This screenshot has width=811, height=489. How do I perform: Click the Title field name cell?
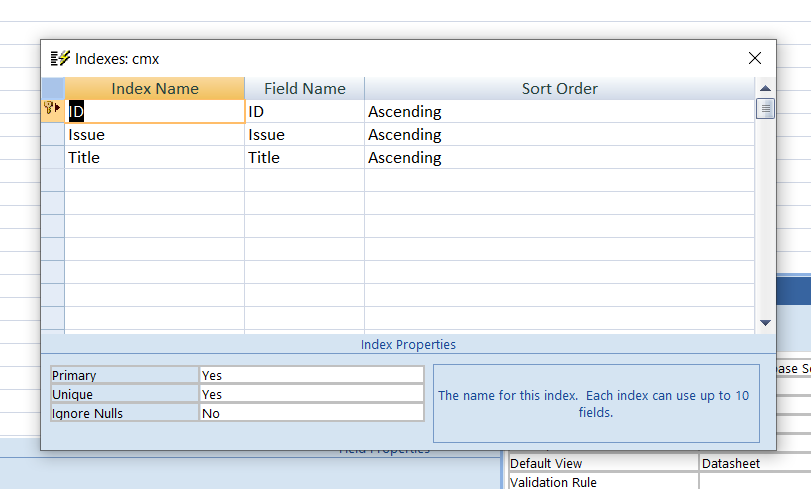click(305, 157)
